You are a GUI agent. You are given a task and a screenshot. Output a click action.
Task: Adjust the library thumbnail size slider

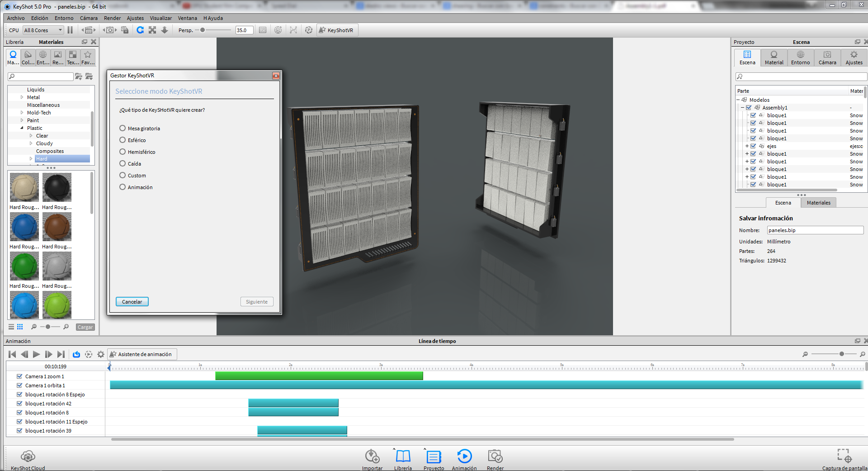(48, 327)
